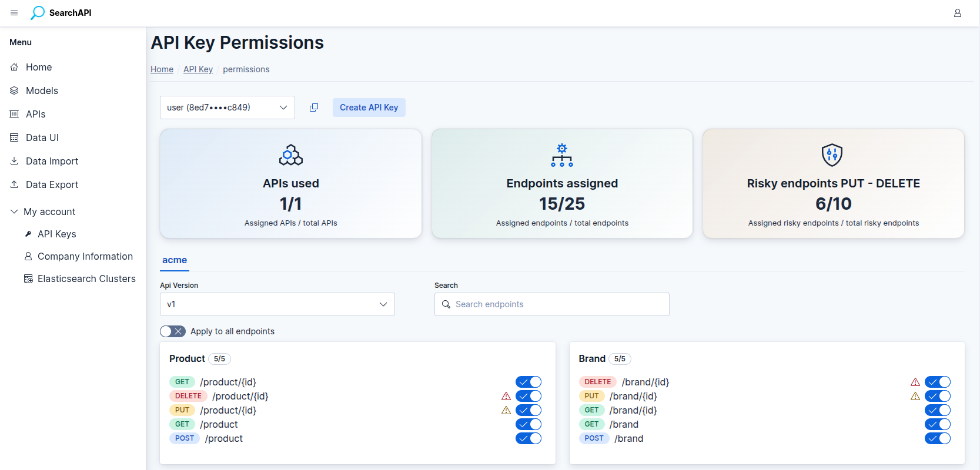
Task: Click the Product 5/5 count badge
Action: click(219, 359)
